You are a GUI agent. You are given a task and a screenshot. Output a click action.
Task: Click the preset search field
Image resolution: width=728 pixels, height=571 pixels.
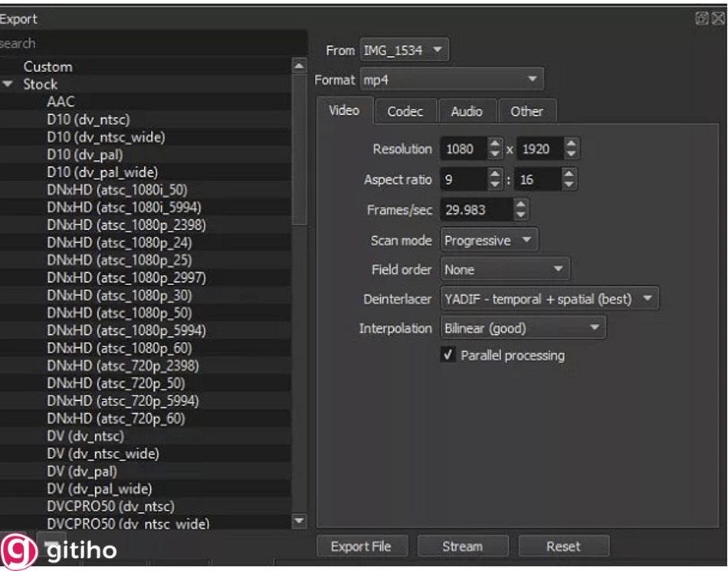tap(115, 43)
